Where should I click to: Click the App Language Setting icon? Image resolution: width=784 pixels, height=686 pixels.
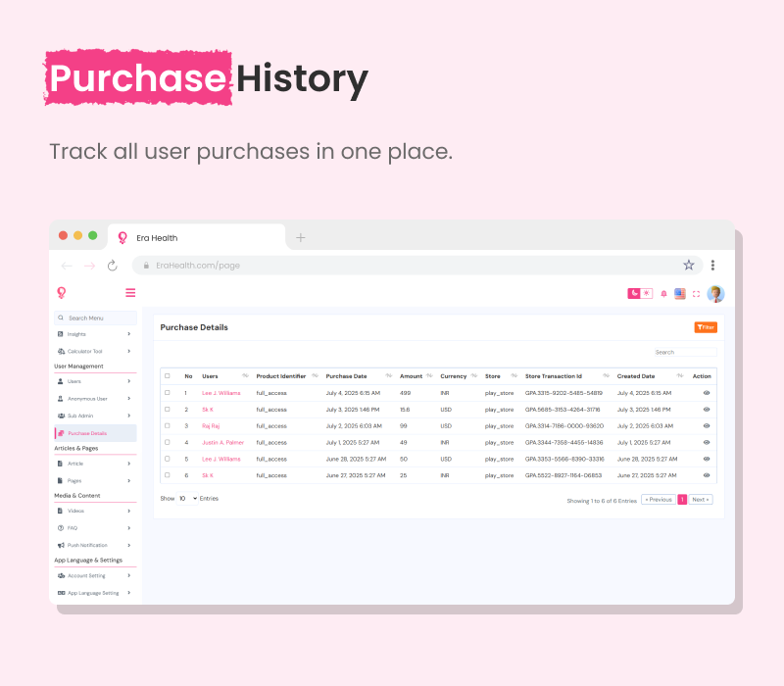point(61,593)
